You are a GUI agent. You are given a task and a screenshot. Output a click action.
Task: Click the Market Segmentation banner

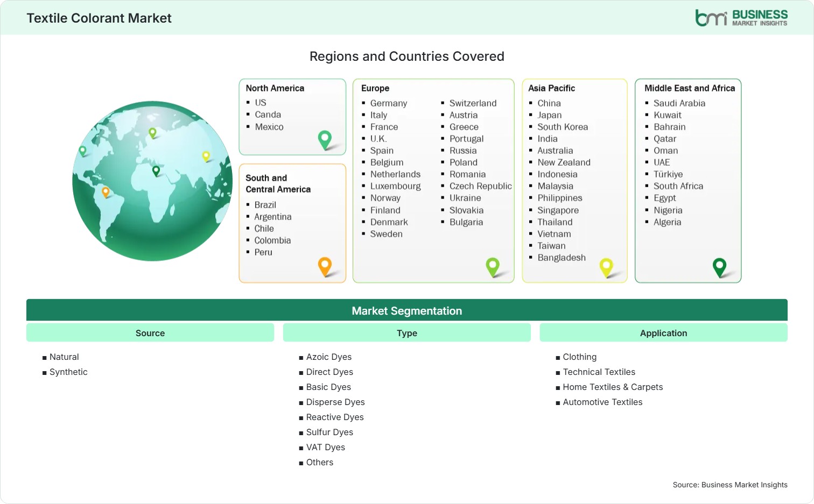coord(407,310)
